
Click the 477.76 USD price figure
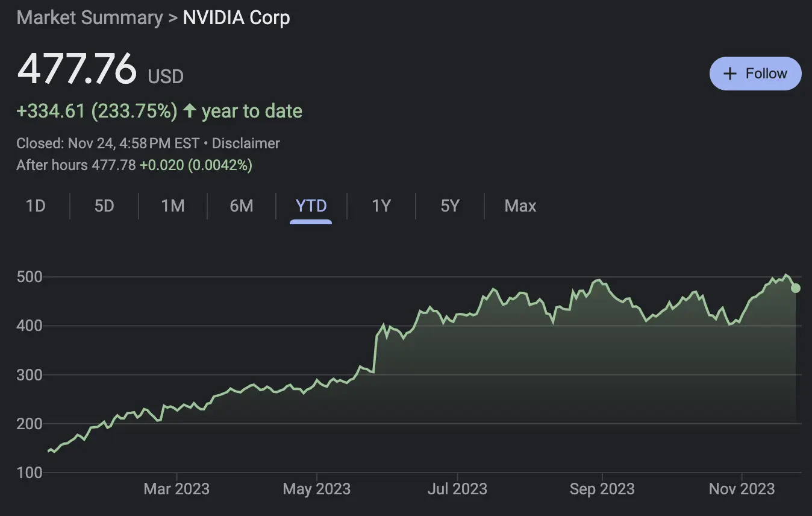point(100,69)
